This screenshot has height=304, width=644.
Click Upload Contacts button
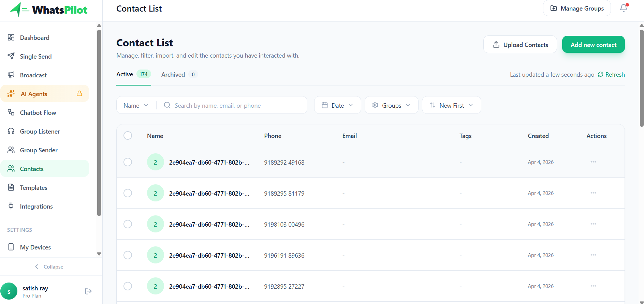(x=520, y=45)
